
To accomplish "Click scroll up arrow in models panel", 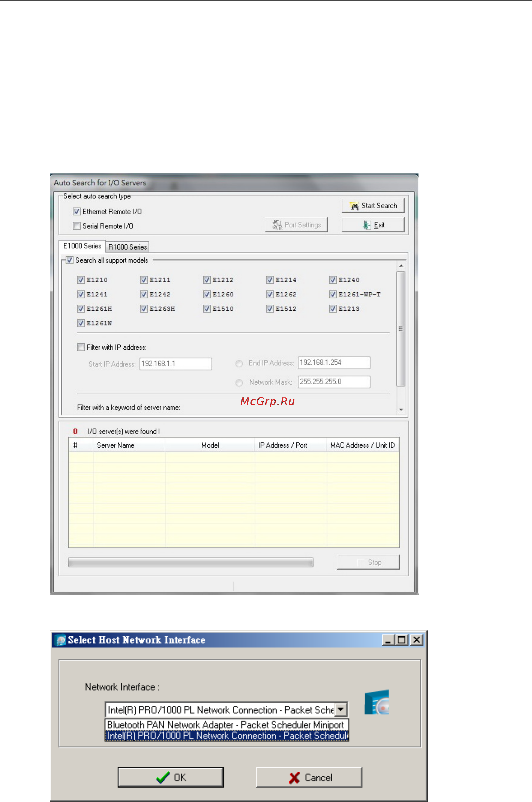I will (x=401, y=266).
